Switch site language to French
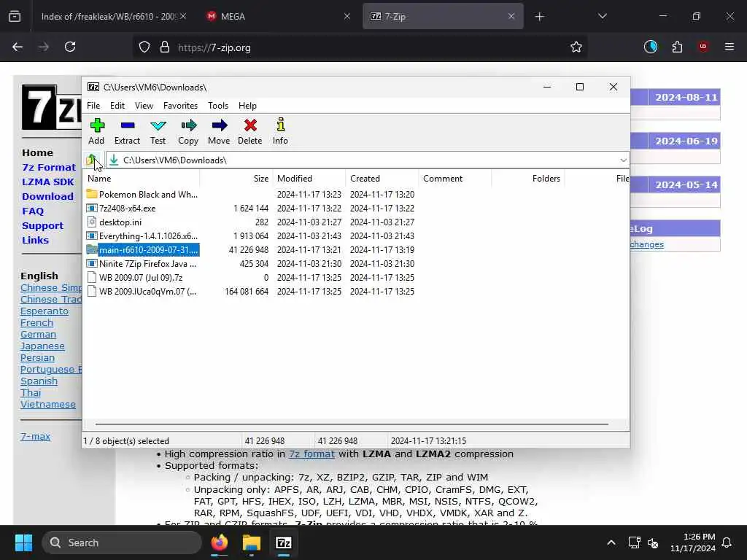 [x=36, y=322]
